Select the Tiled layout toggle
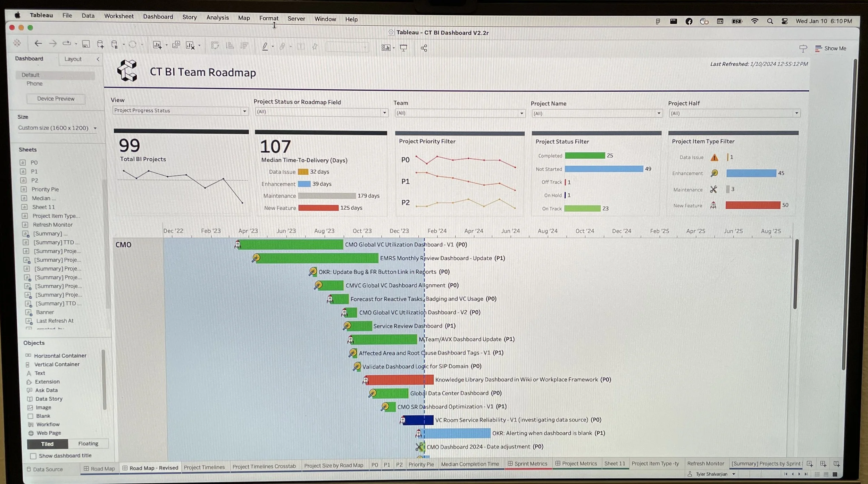 47,444
